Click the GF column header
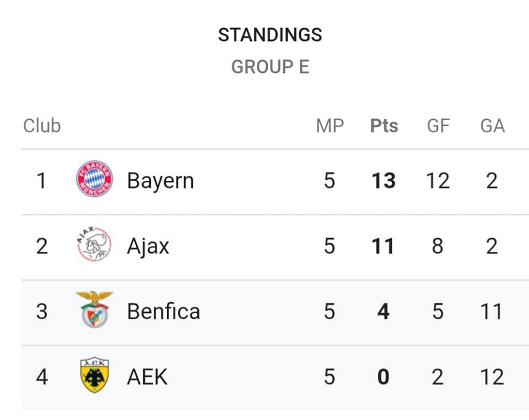Image resolution: width=529 pixels, height=420 pixels. point(438,126)
